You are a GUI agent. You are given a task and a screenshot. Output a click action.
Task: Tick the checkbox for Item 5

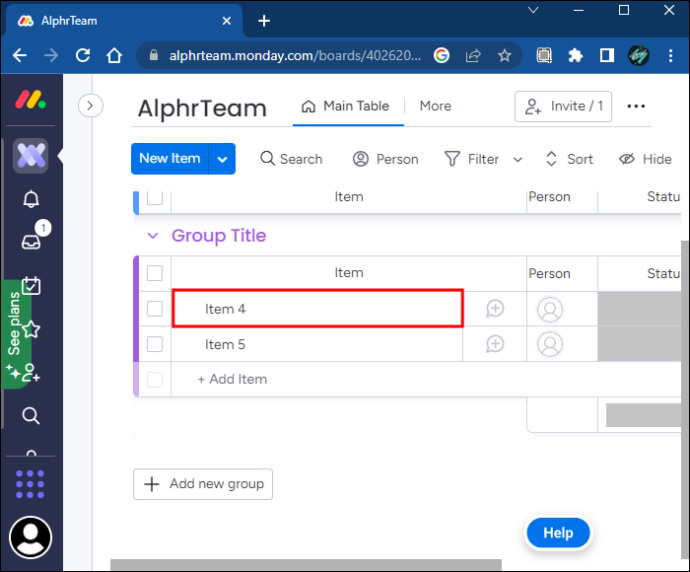(x=154, y=344)
